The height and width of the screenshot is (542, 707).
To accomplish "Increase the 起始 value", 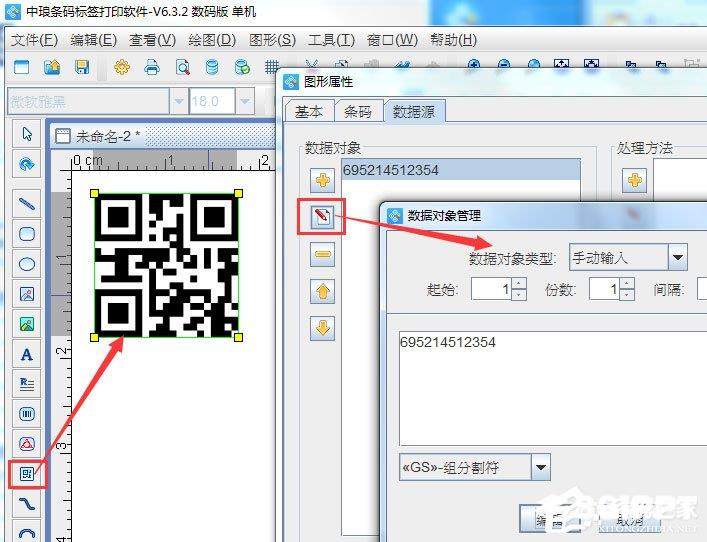I will point(519,283).
